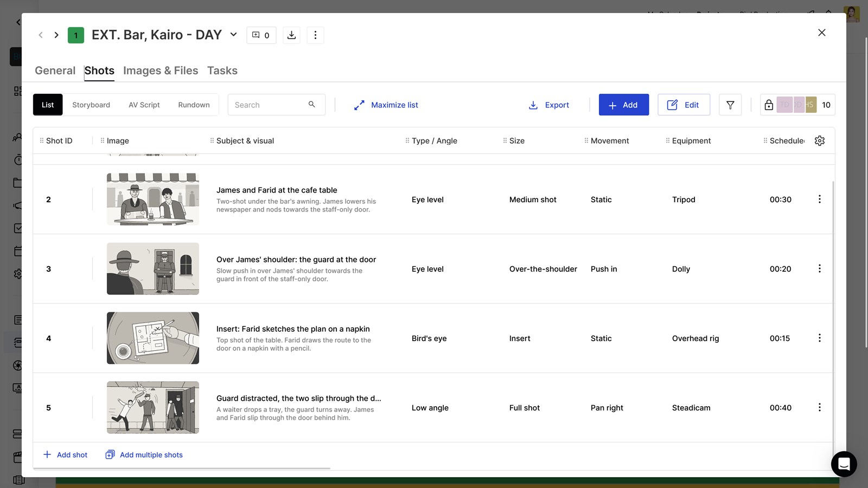Open table column settings gear
868x488 pixels.
pos(820,141)
